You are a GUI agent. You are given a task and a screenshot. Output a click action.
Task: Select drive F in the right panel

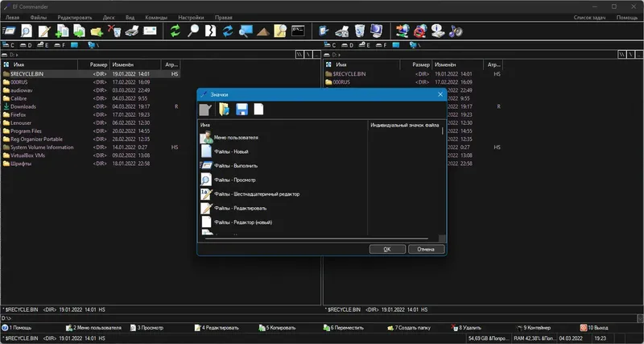382,45
